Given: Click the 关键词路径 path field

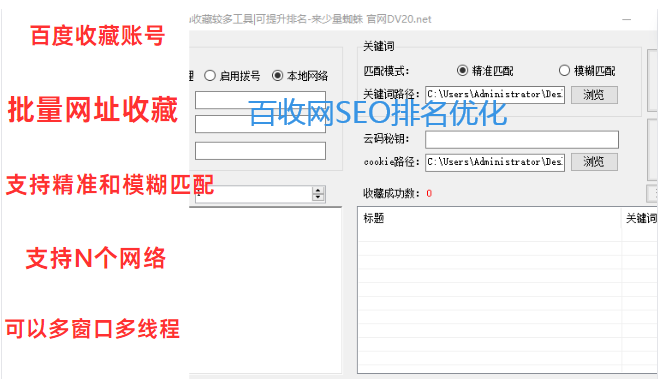Looking at the screenshot, I should (495, 95).
